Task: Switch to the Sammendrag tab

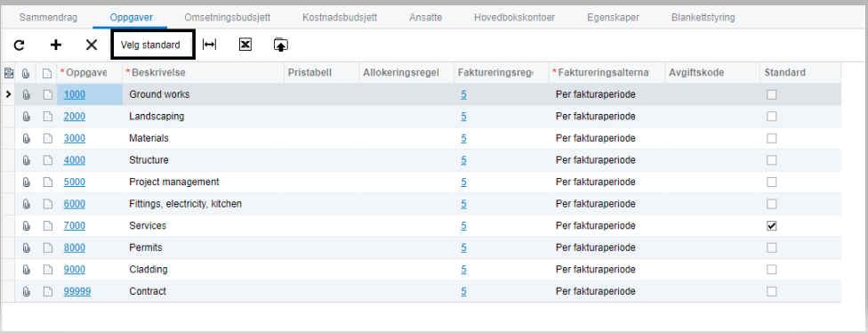Action: [48, 17]
